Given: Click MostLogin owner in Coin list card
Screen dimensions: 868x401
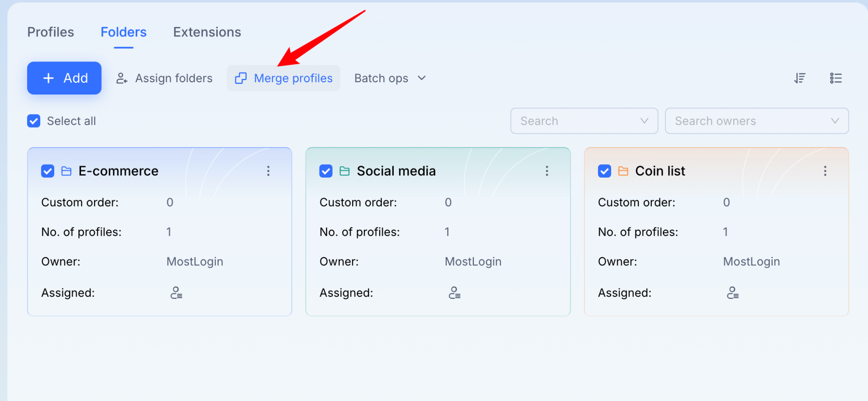Looking at the screenshot, I should 751,262.
